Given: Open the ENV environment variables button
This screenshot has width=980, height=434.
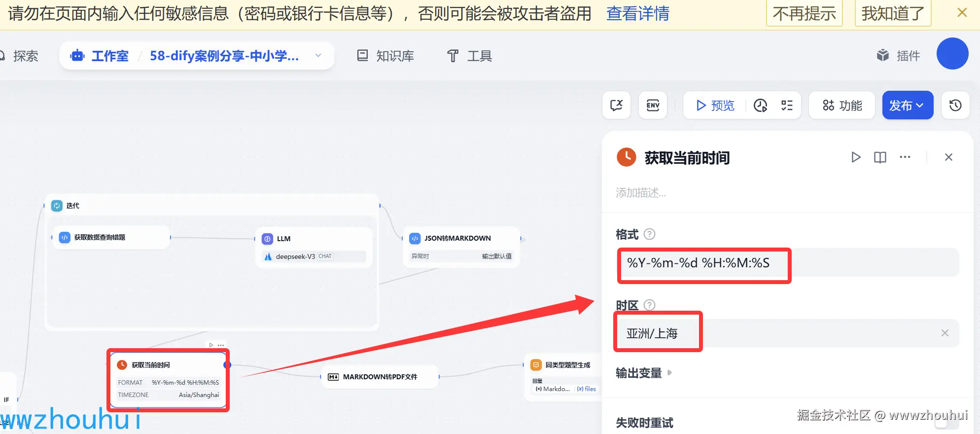Looking at the screenshot, I should [653, 105].
